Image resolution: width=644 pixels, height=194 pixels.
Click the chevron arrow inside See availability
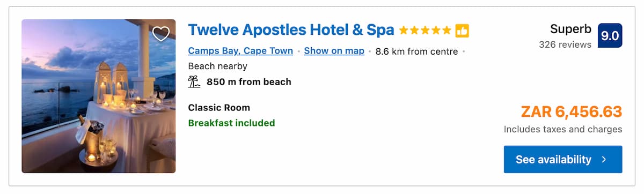pos(604,160)
